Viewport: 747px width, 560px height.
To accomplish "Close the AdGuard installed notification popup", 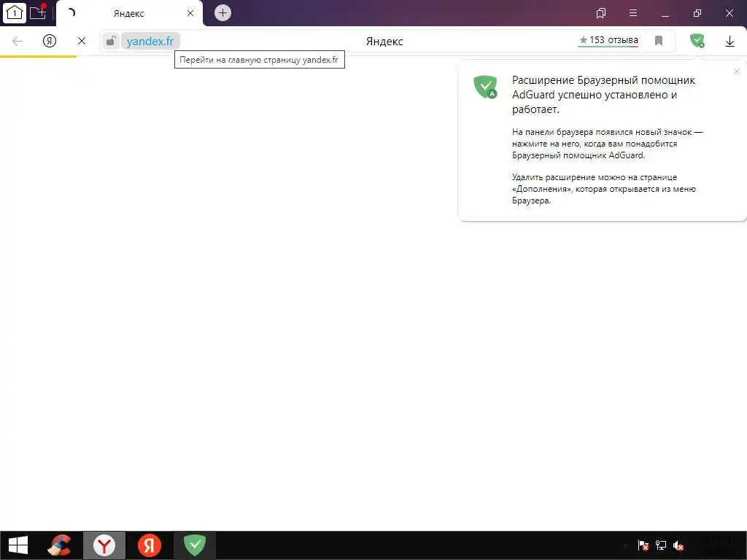I will click(737, 71).
